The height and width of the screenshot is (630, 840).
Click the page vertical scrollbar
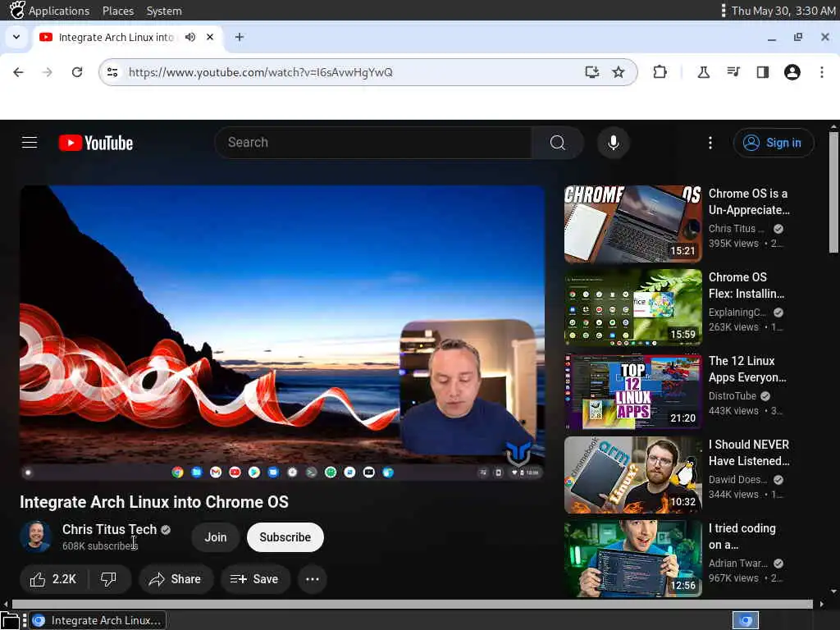pos(833,193)
